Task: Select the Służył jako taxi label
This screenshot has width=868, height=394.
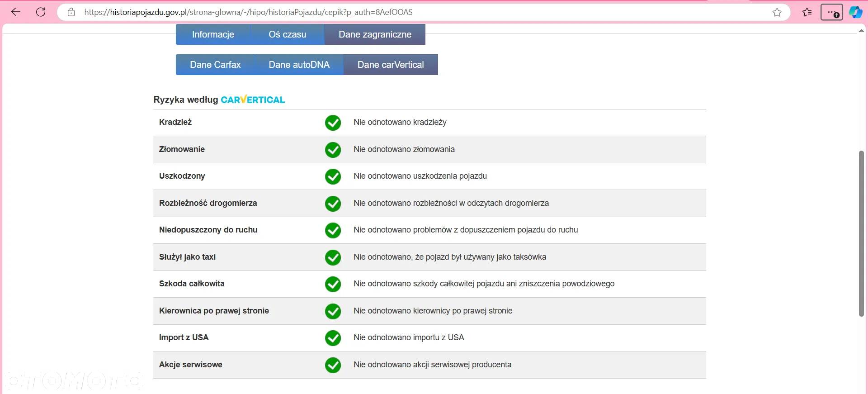Action: point(187,257)
